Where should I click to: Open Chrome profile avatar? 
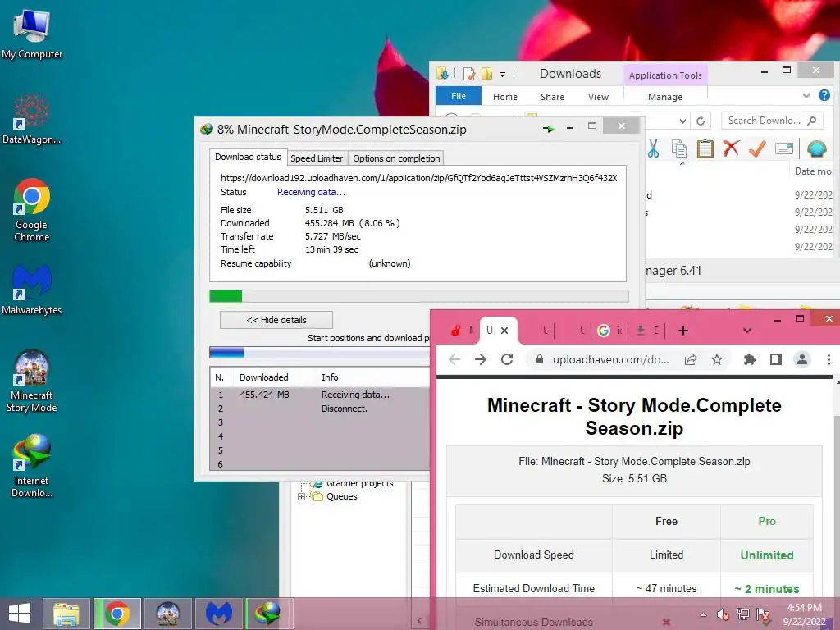(802, 359)
